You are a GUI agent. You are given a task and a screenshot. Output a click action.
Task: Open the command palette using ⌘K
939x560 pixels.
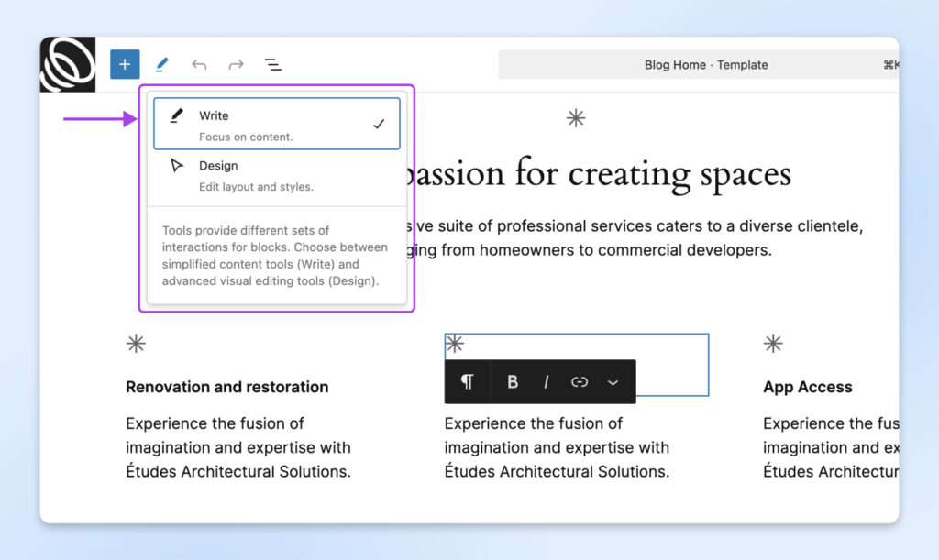(x=888, y=64)
